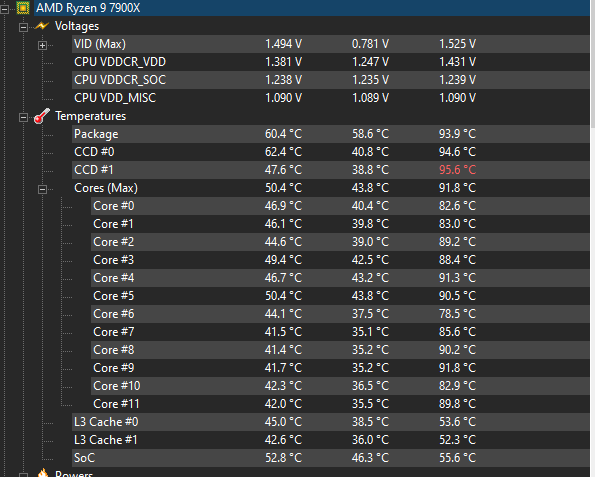This screenshot has height=477, width=595.
Task: Select the CPU VDD_MISC row
Action: tap(331, 98)
